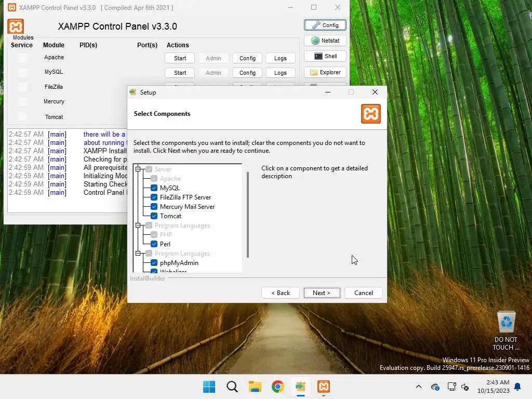Select Tomcat tree item label
The image size is (532, 399).
[170, 216]
